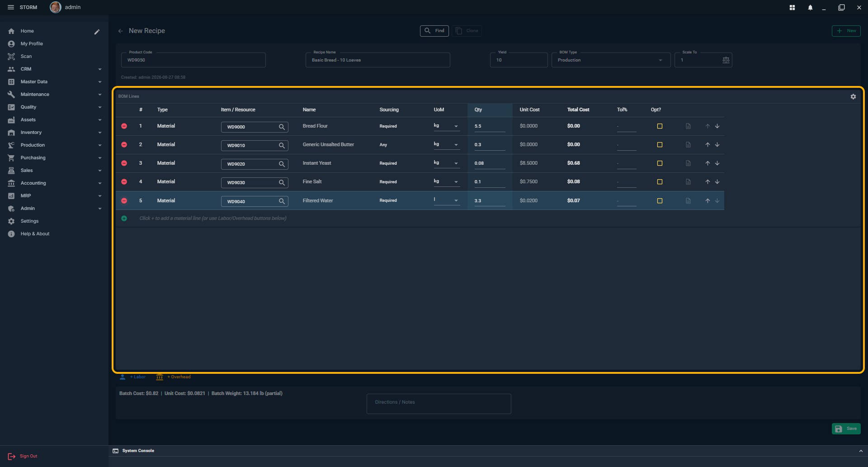Toggle optional checkbox for Instant Yeast

(x=660, y=163)
